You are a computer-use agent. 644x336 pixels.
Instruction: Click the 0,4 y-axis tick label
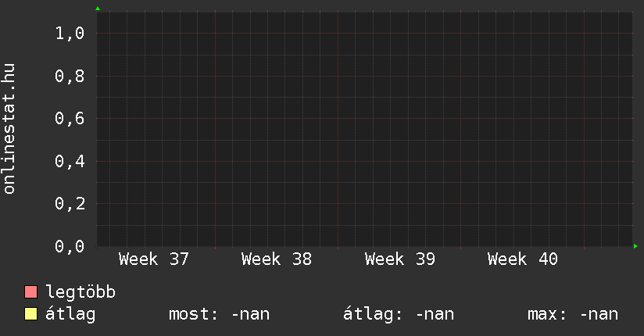click(70, 162)
